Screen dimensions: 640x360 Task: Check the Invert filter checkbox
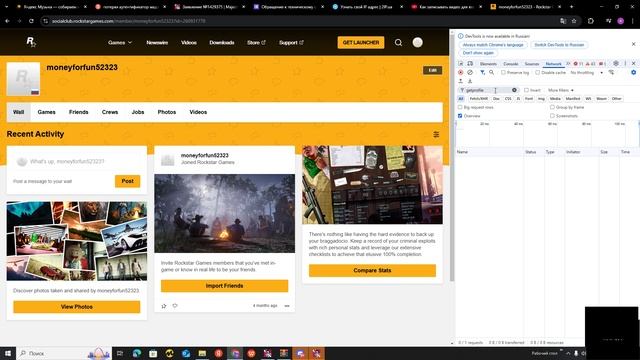click(x=527, y=90)
